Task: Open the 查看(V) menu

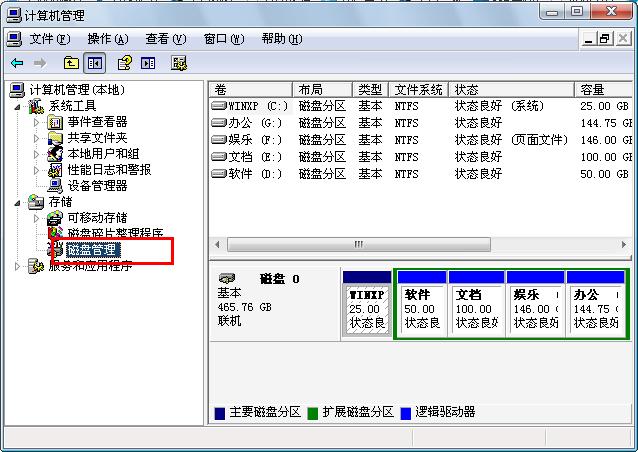Action: click(x=165, y=39)
